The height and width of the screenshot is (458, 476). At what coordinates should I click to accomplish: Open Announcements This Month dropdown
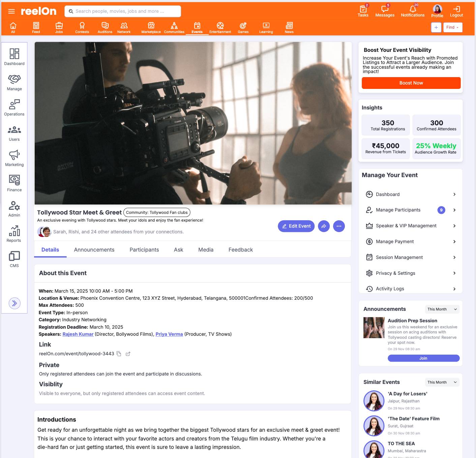coord(442,309)
